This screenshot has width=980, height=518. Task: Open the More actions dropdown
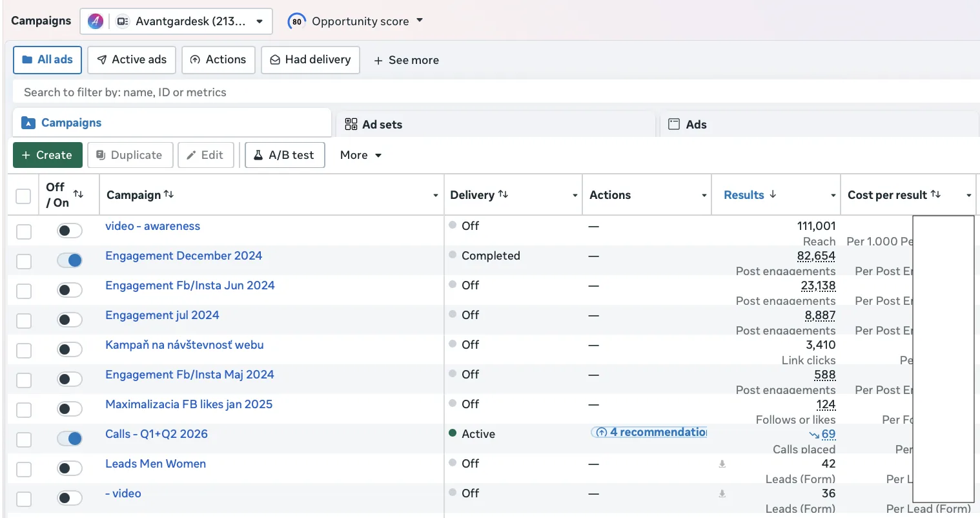(361, 155)
